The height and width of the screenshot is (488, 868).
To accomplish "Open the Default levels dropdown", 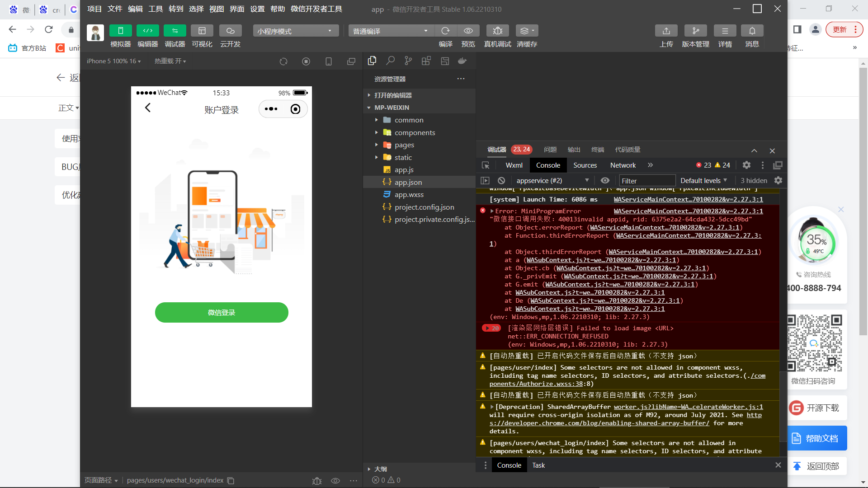I will click(x=704, y=181).
